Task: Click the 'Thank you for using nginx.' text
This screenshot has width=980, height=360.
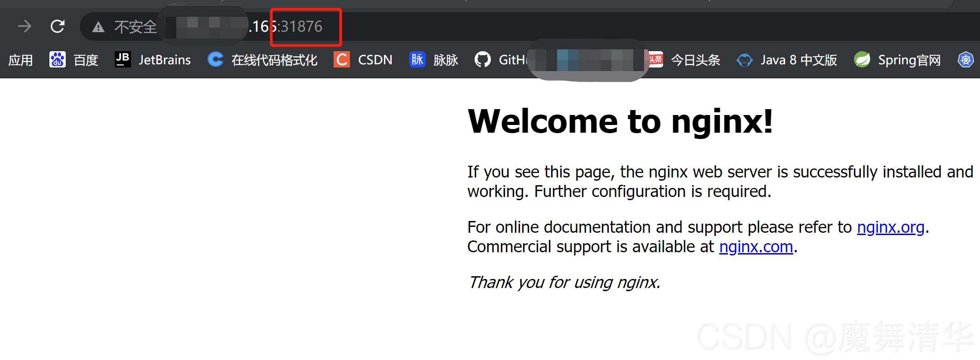Action: coord(564,282)
